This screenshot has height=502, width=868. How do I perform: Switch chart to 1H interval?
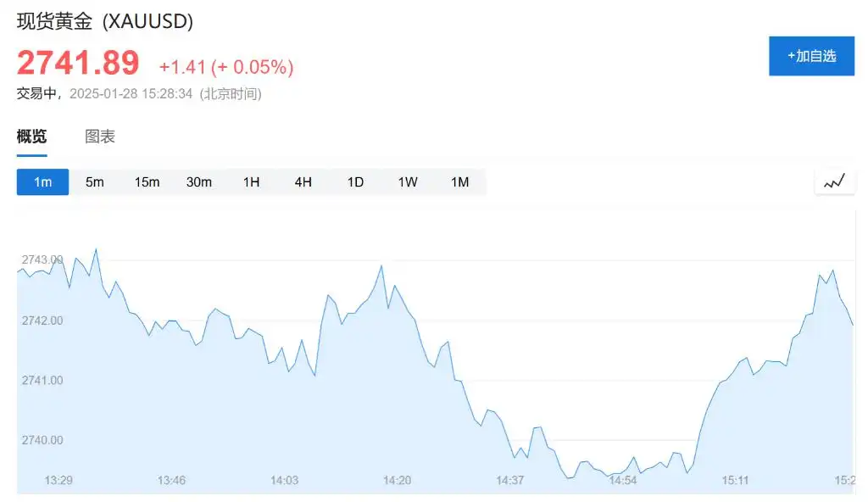[x=251, y=181]
